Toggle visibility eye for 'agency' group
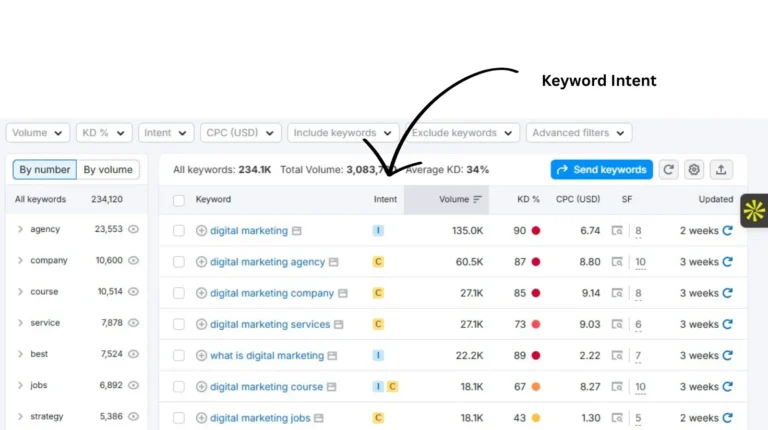Image resolution: width=768 pixels, height=430 pixels. point(133,229)
